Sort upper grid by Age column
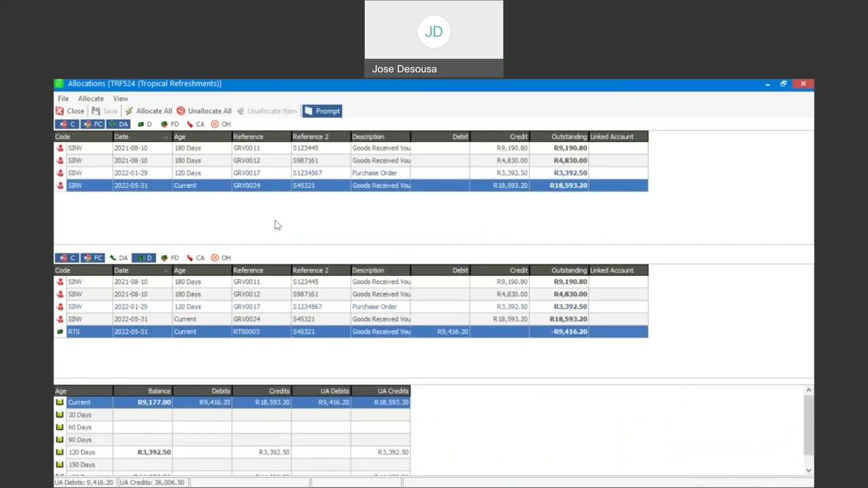Screen dimensions: 868x488 tap(202, 137)
